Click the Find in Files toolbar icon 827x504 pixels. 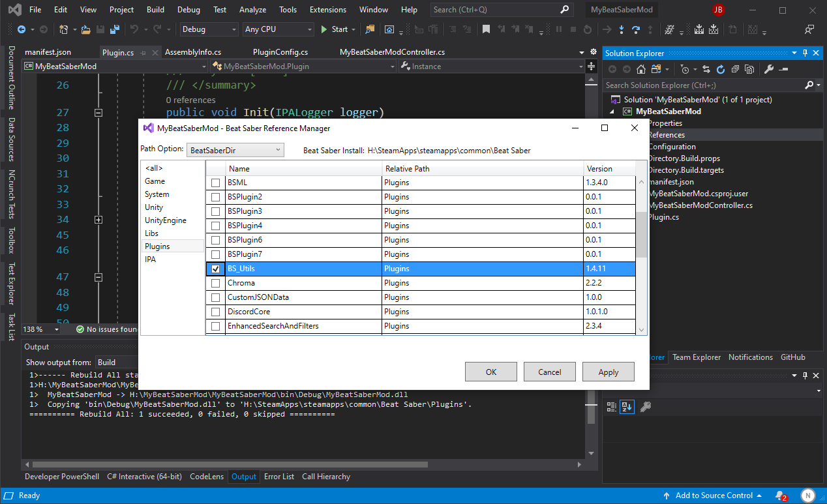tap(370, 29)
